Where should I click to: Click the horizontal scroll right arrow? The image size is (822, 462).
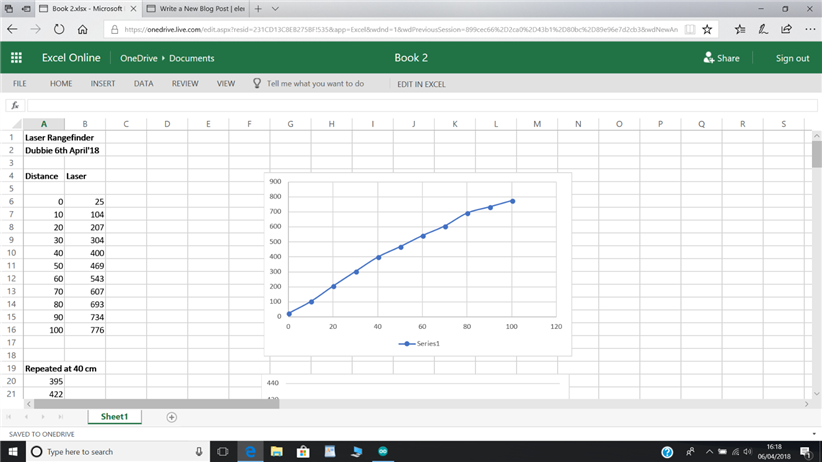click(806, 404)
